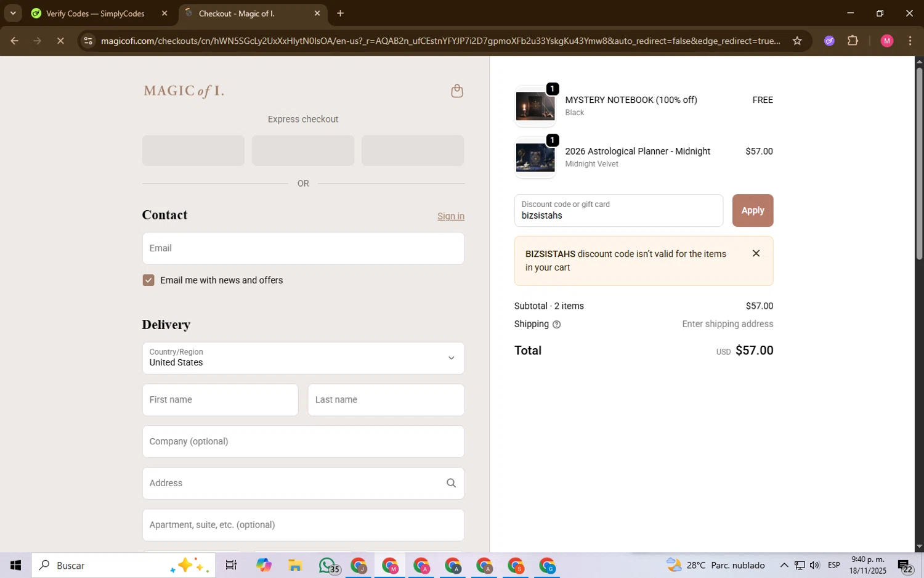
Task: Click the Magic of I. store logo
Action: click(x=184, y=91)
